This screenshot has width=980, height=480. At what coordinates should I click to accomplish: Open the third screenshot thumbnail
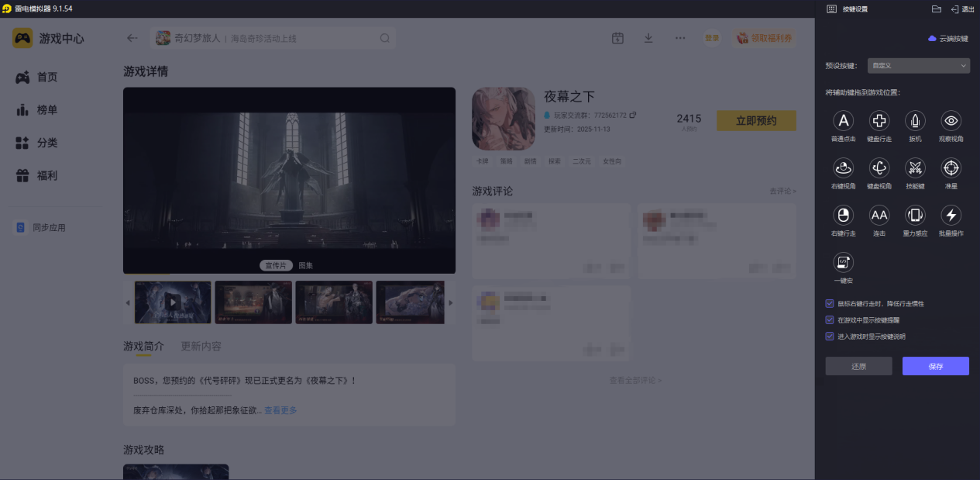334,302
